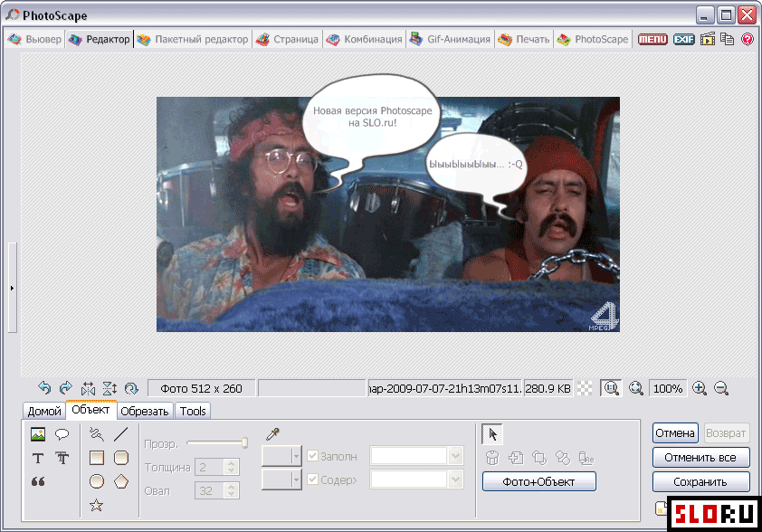The image size is (762, 532).
Task: Zoom in with the plus magnifier
Action: (700, 388)
